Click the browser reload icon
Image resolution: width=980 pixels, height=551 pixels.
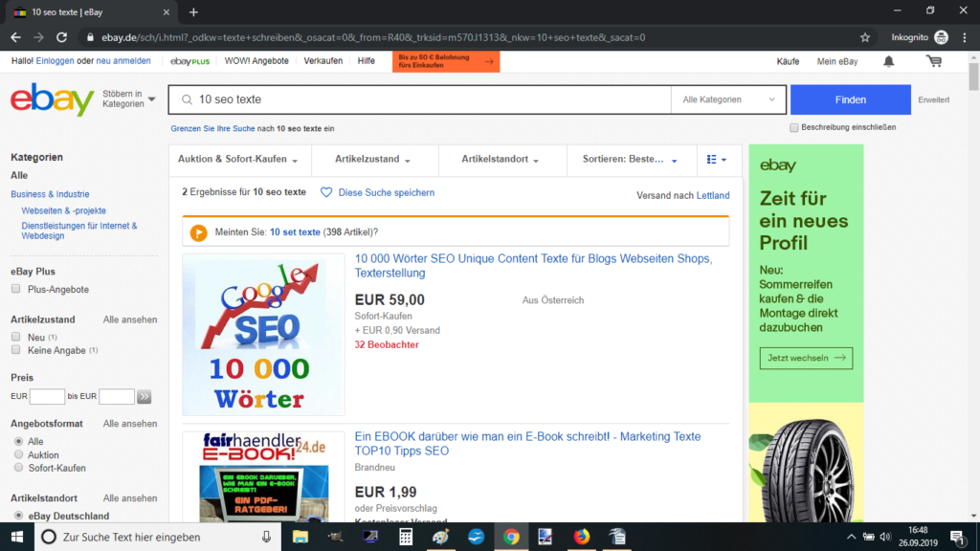(61, 37)
